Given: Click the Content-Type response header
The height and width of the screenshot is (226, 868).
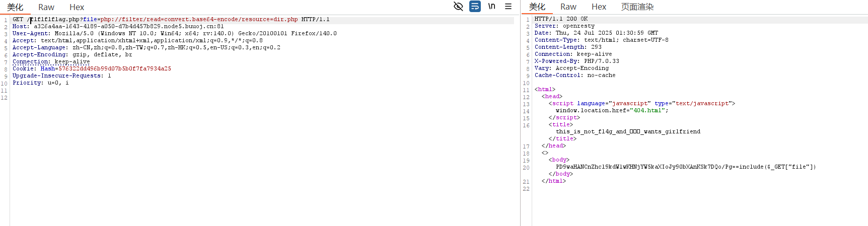Looking at the screenshot, I should click(602, 40).
